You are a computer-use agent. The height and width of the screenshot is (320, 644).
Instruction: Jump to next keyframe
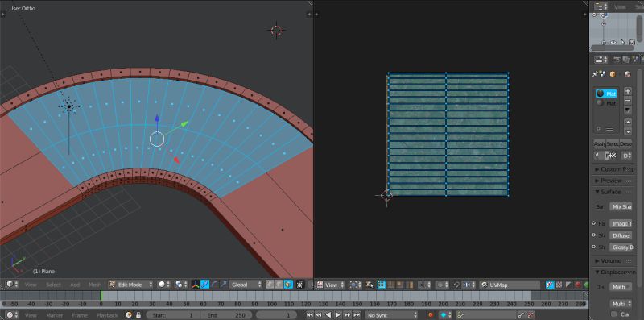[x=348, y=315]
